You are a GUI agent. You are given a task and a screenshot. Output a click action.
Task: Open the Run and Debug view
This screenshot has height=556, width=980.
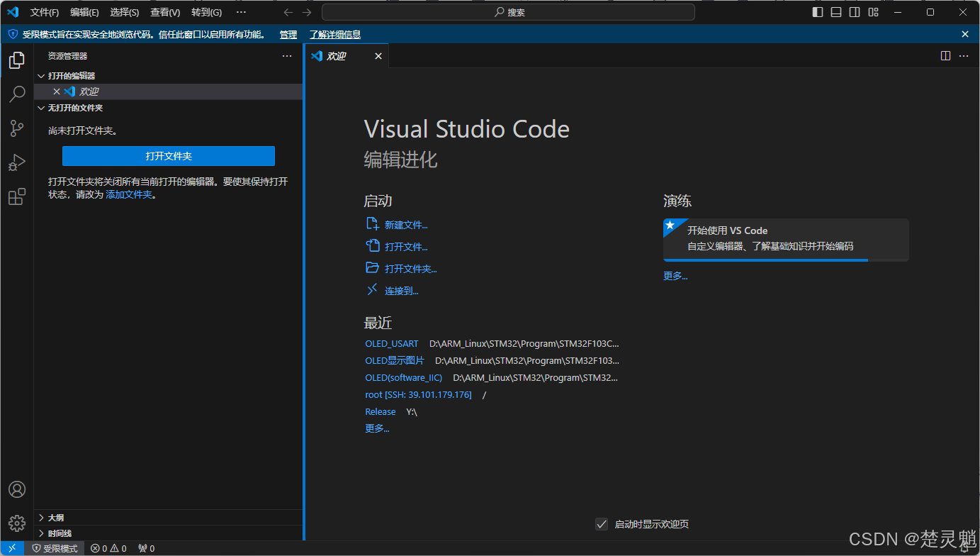pyautogui.click(x=17, y=162)
